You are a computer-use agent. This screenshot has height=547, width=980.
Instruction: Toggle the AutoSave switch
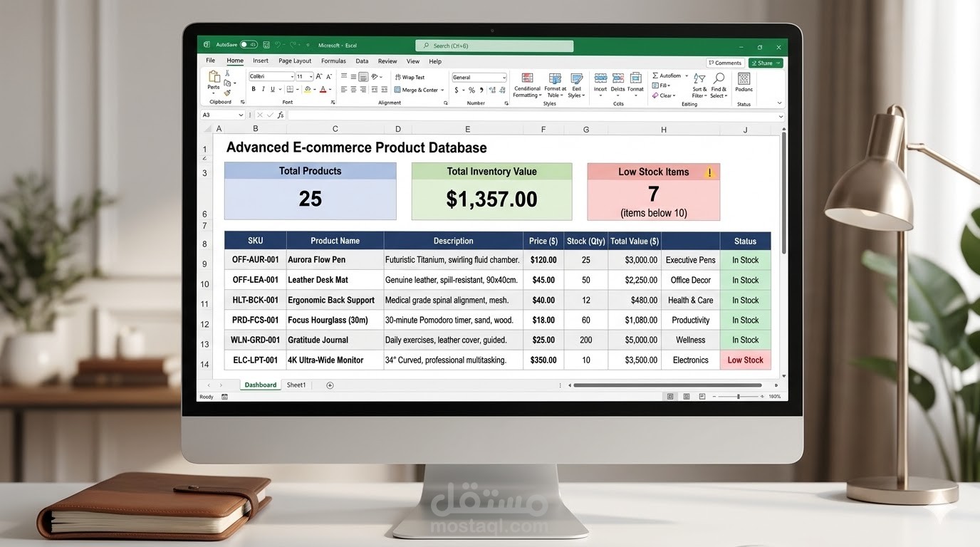pos(249,45)
